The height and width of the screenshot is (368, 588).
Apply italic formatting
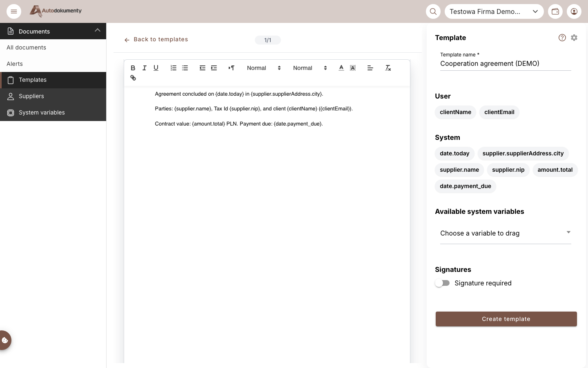145,68
